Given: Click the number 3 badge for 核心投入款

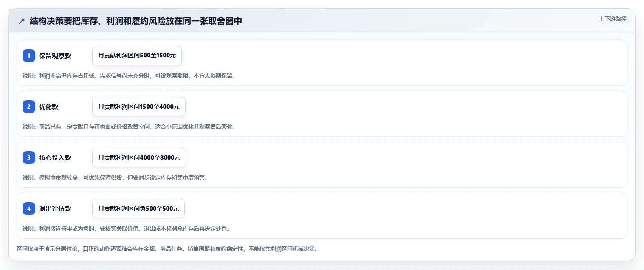Looking at the screenshot, I should click(29, 157).
